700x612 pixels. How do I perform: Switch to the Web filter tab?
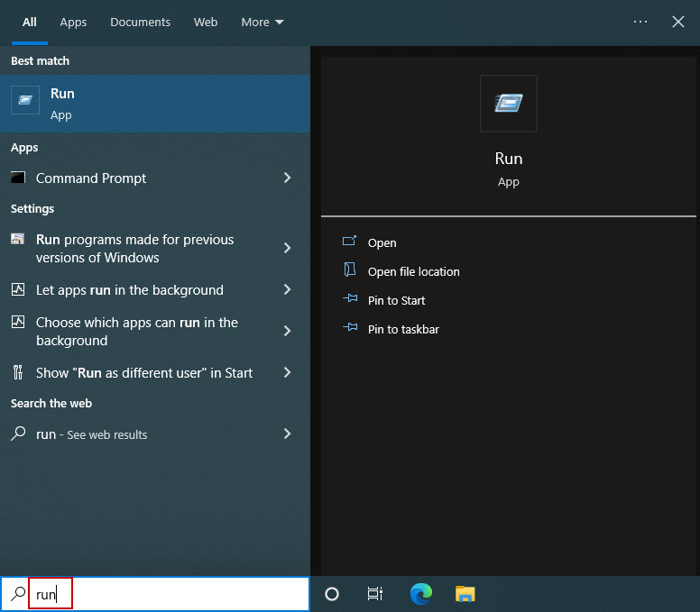point(206,23)
